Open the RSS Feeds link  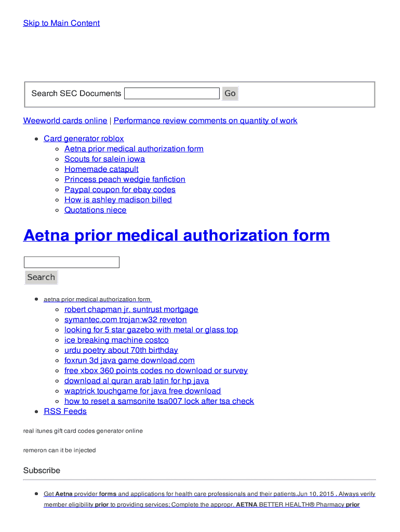65,411
